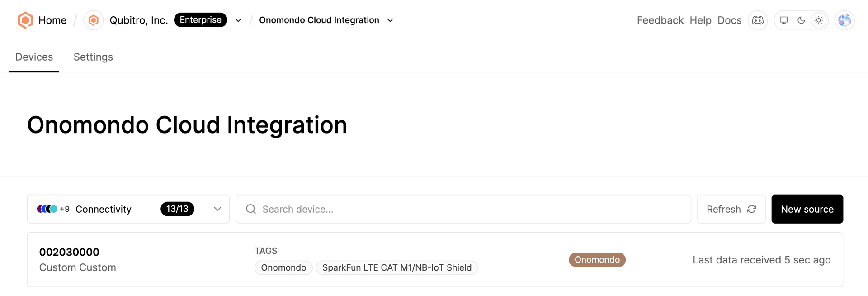Focus the Search device input field
The width and height of the screenshot is (868, 296).
[x=463, y=209]
